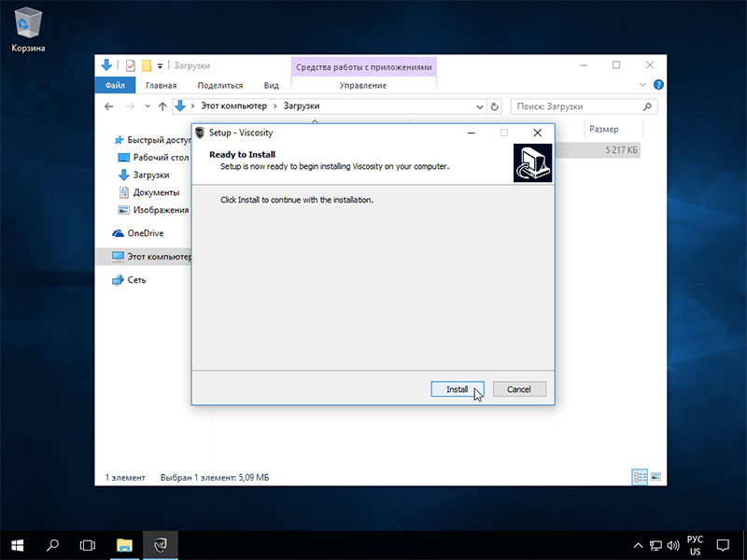This screenshot has height=560, width=747.
Task: Open the Recycle Bin (Корзина) desktop icon
Action: click(x=28, y=32)
